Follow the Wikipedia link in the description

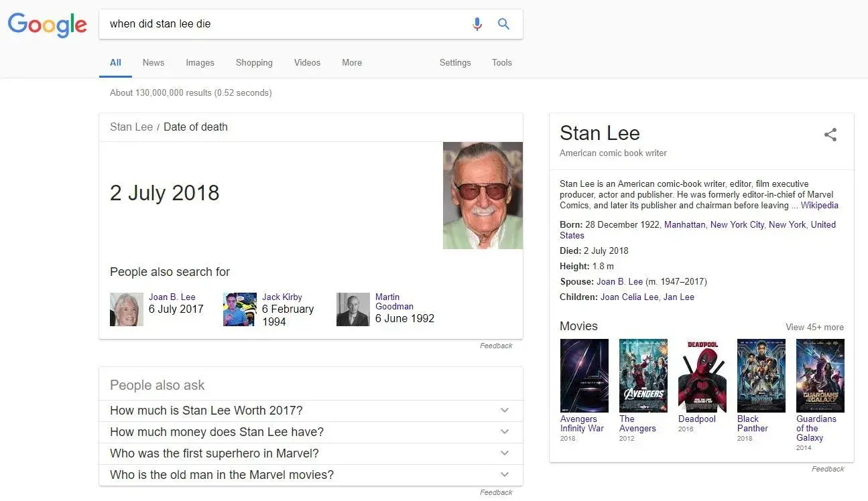819,206
